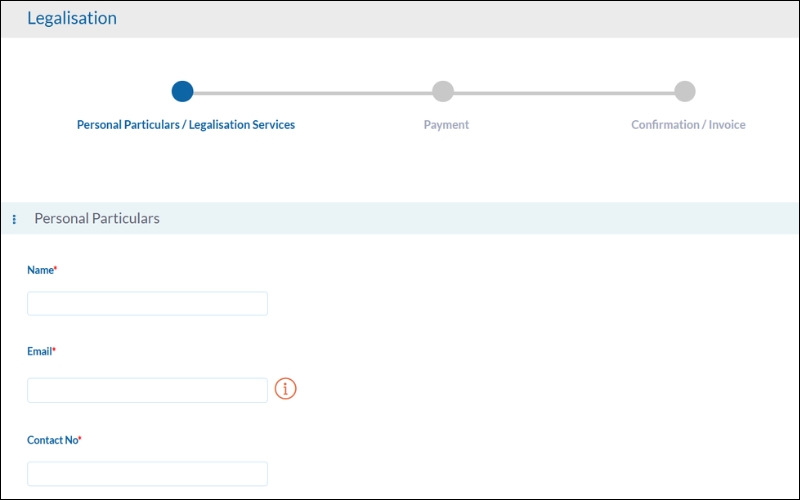Click the Email information icon
Screen dimensions: 800x500
(286, 389)
